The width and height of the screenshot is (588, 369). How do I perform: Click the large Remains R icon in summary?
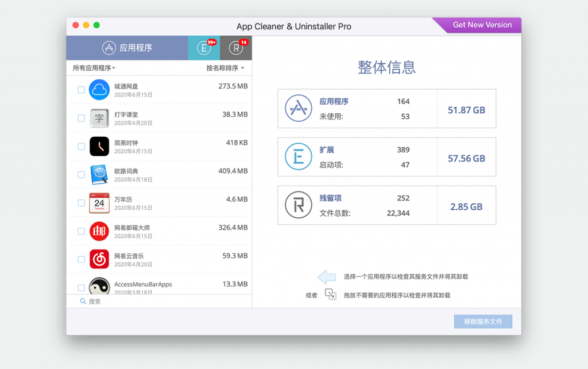(298, 205)
